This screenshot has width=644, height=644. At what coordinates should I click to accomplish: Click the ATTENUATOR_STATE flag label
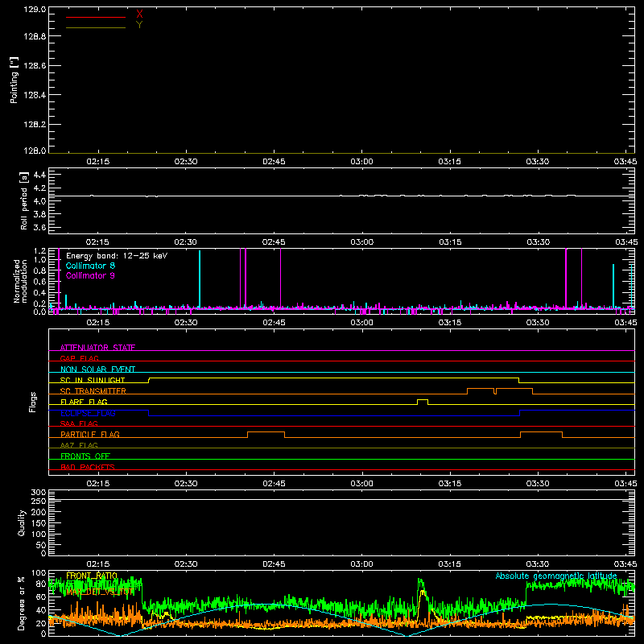point(97,348)
